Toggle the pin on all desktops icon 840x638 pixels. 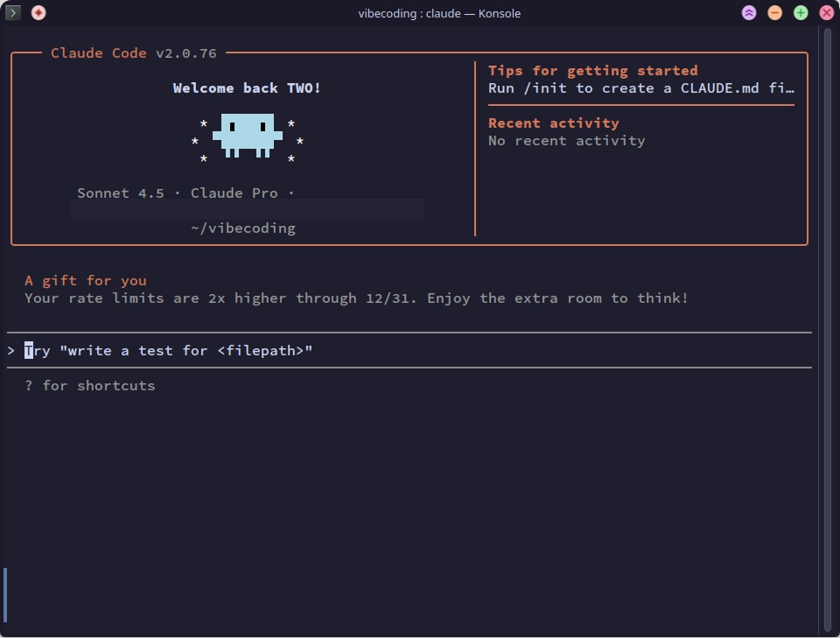(x=38, y=12)
